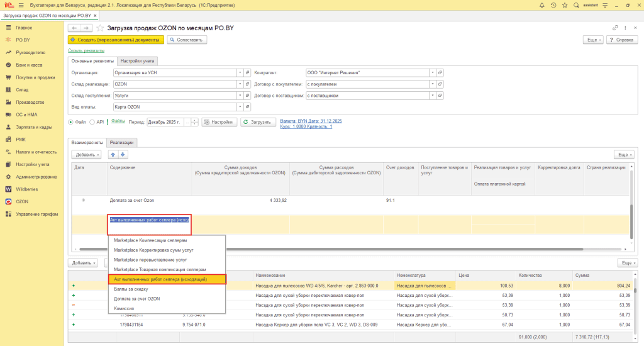Select Marketplace Компенсации селлерам option
This screenshot has height=346, width=644.
[167, 240]
